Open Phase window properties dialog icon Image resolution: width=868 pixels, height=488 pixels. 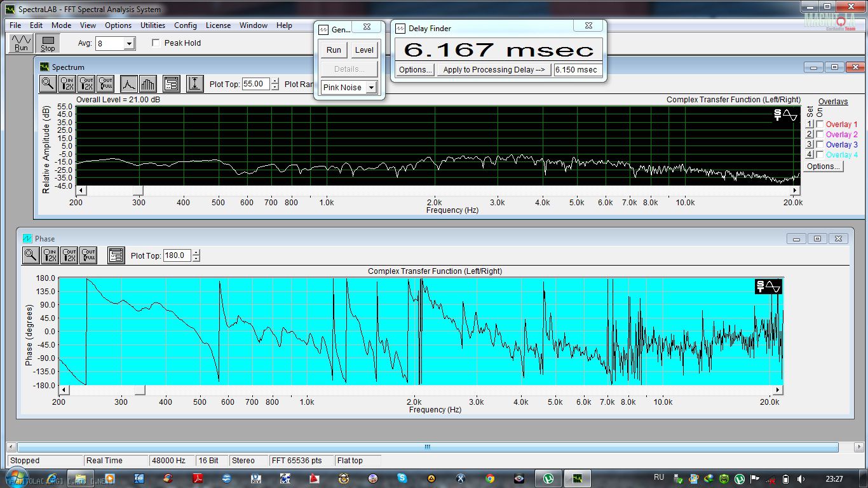click(x=116, y=255)
